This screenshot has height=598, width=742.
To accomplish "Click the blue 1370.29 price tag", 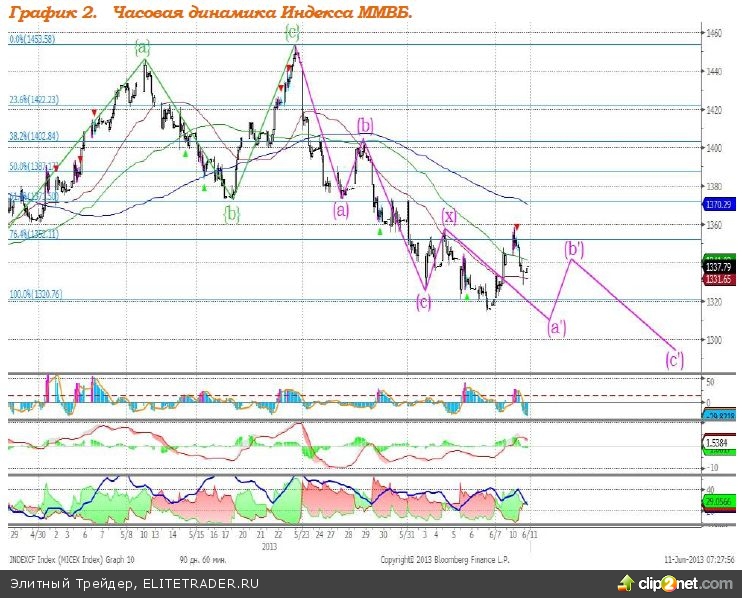I will [x=720, y=204].
